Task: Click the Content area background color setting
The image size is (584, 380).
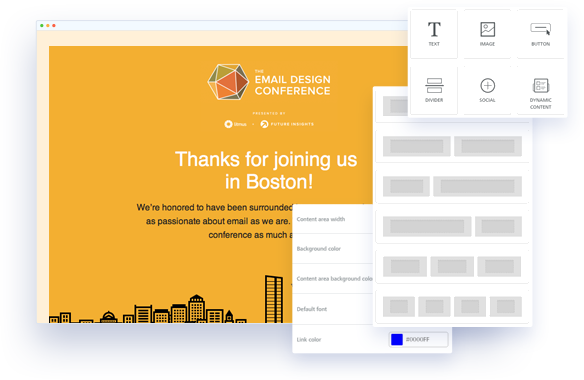Action: point(333,279)
